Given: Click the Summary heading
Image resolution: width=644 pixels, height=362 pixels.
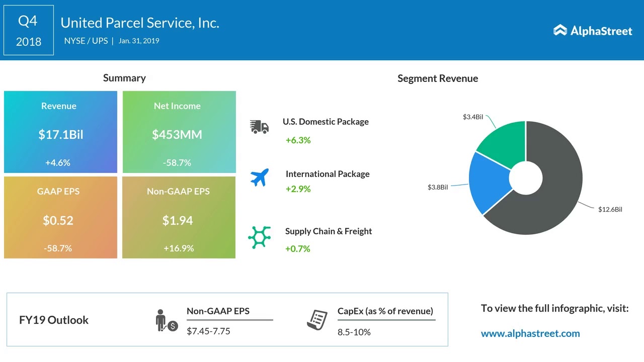Looking at the screenshot, I should (x=124, y=78).
